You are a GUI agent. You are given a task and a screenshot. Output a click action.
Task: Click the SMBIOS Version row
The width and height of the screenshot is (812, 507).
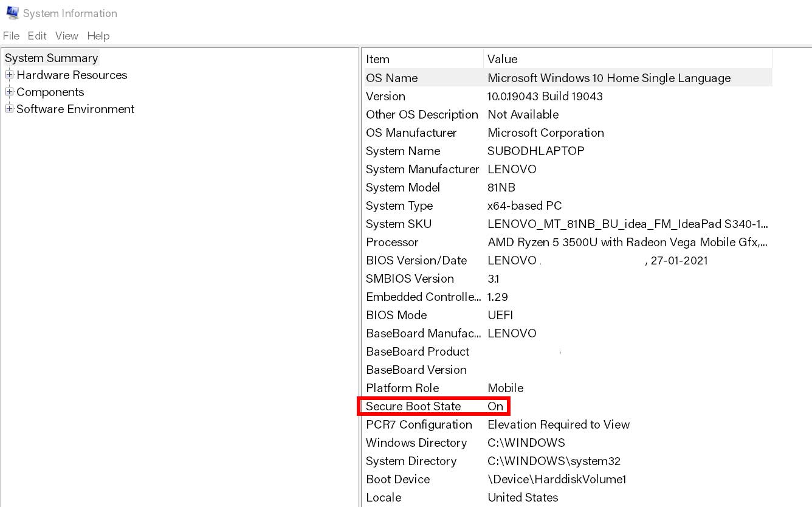(568, 278)
